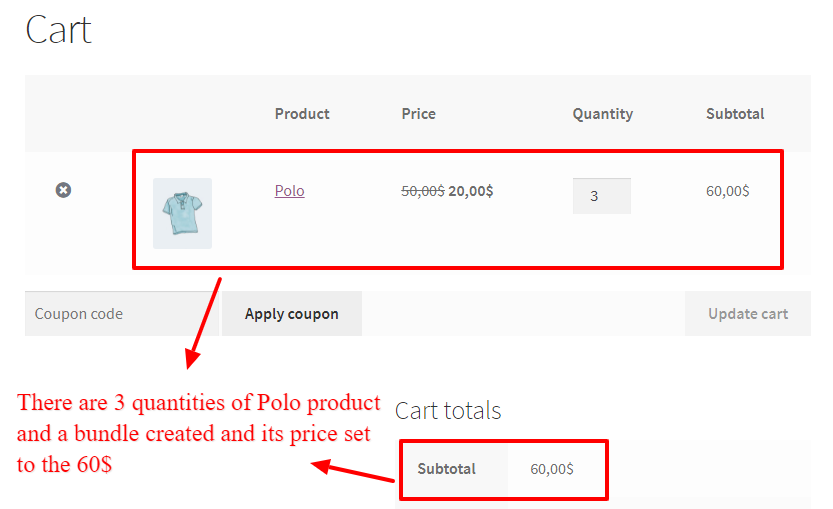Screen dimensions: 833x509
Task: Click the 60,00$ value under Cart totals
Action: (552, 469)
